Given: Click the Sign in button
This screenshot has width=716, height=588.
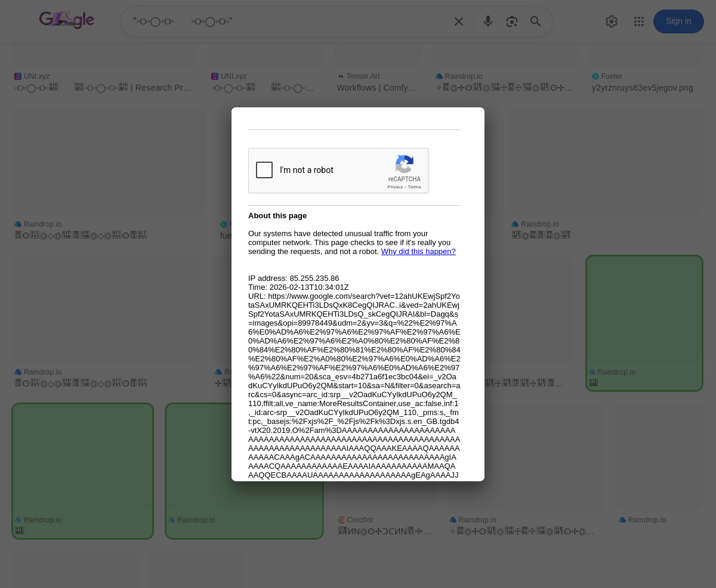Looking at the screenshot, I should [678, 21].
